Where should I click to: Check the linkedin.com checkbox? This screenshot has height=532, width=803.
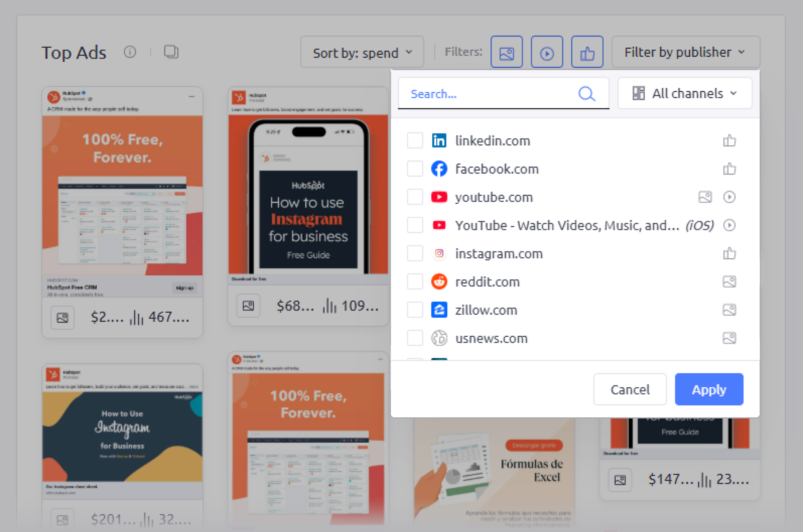coord(415,140)
